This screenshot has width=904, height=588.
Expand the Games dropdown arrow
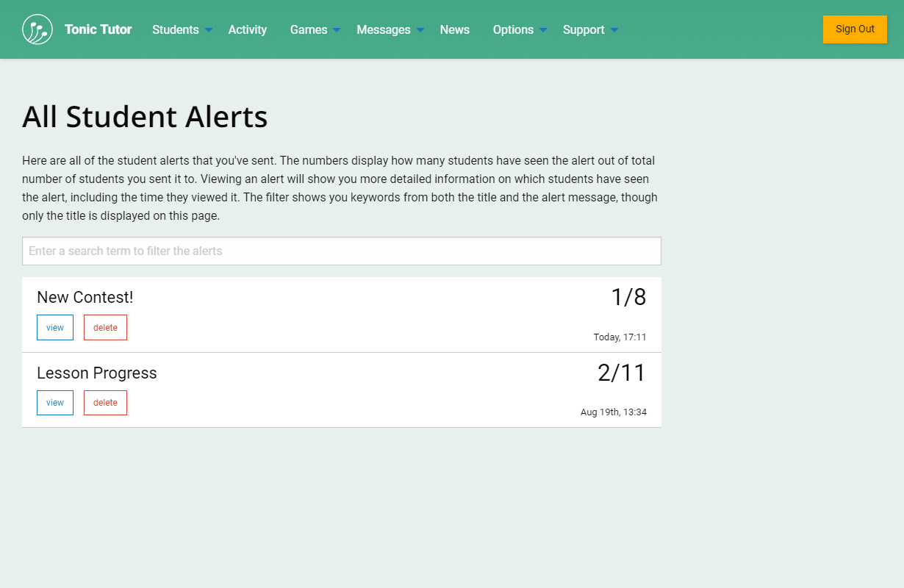[x=337, y=30]
